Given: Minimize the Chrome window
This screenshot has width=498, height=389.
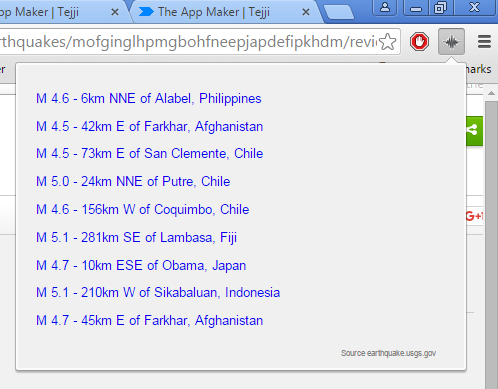Looking at the screenshot, I should (x=416, y=8).
